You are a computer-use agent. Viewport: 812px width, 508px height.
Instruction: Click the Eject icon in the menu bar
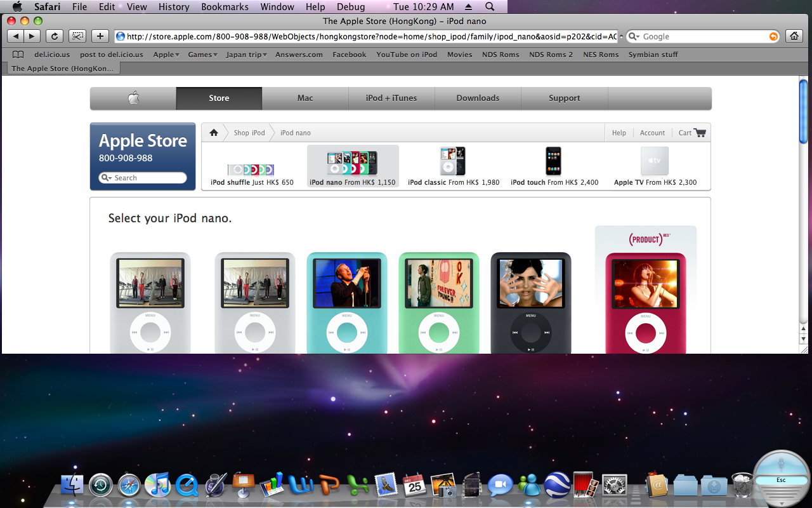[x=468, y=6]
